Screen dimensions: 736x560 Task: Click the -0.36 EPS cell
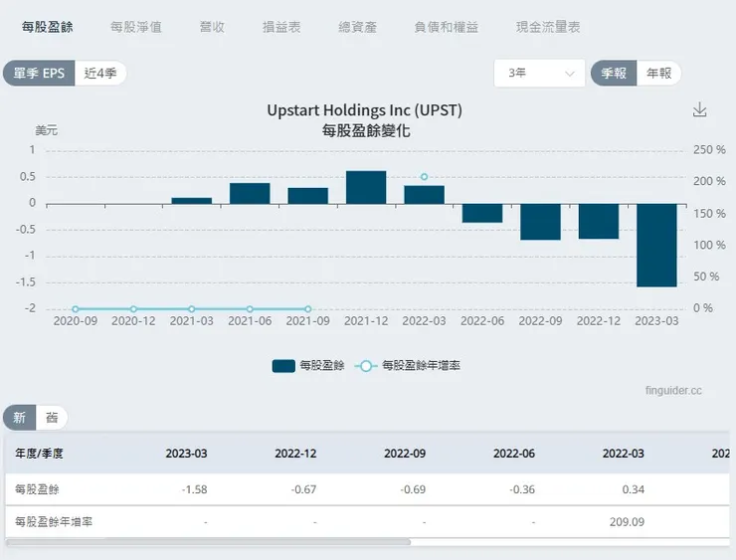(x=522, y=489)
